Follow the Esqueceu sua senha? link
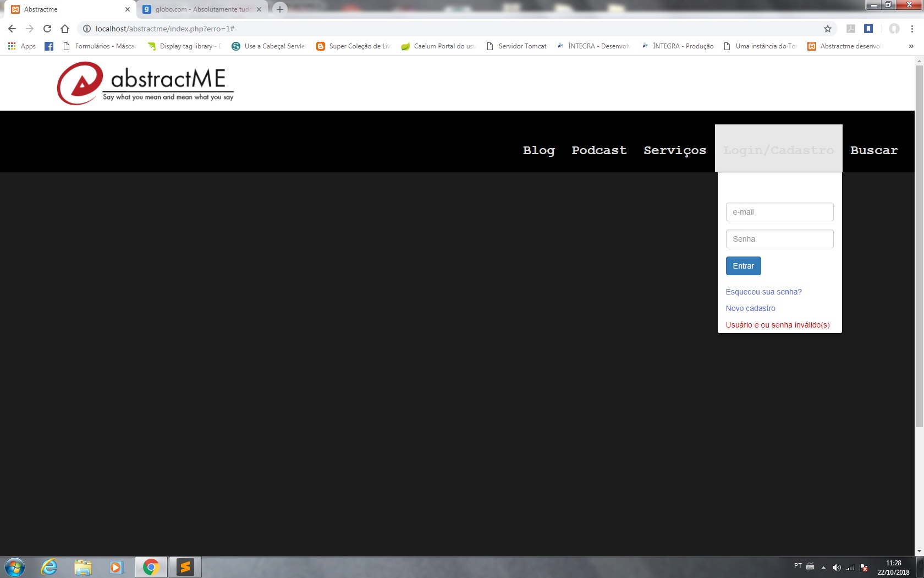Image resolution: width=924 pixels, height=578 pixels. [763, 292]
